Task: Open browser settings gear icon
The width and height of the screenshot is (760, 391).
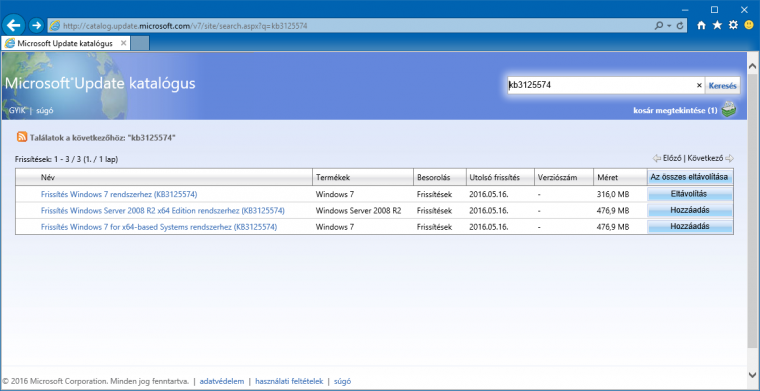Action: [733, 25]
